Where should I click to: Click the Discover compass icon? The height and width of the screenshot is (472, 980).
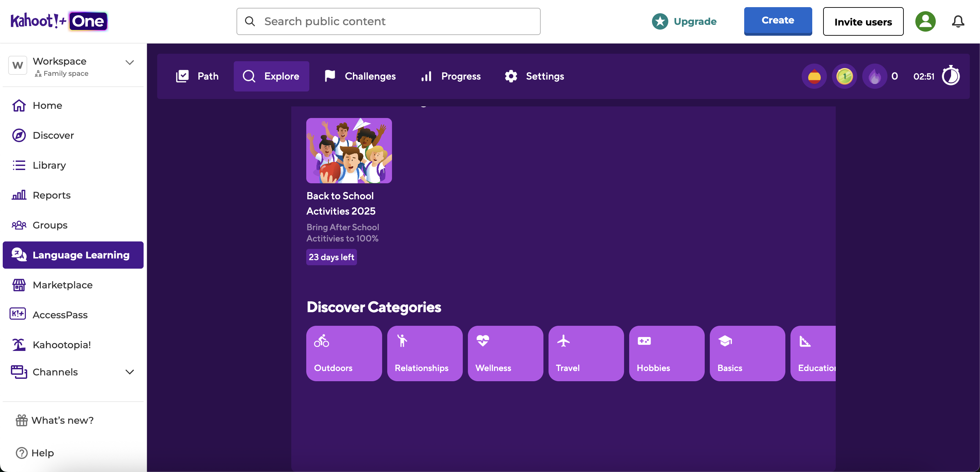pyautogui.click(x=19, y=135)
